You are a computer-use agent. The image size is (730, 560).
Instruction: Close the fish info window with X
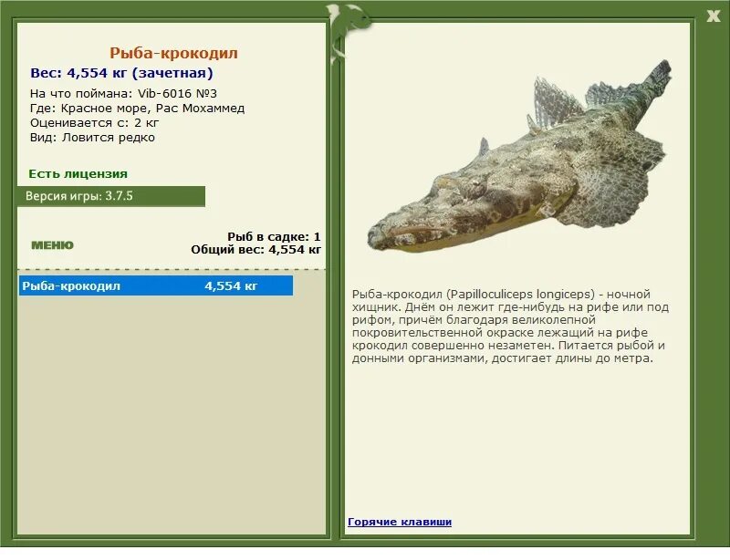pos(713,16)
